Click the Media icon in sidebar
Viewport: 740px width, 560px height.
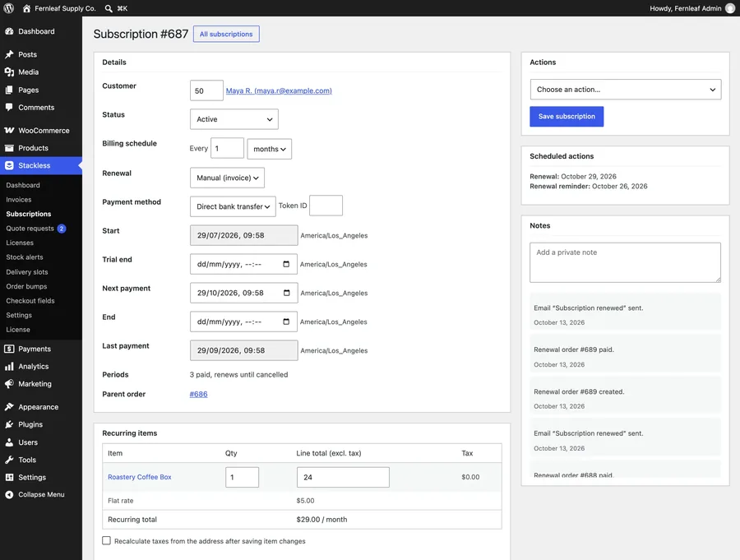pyautogui.click(x=9, y=72)
